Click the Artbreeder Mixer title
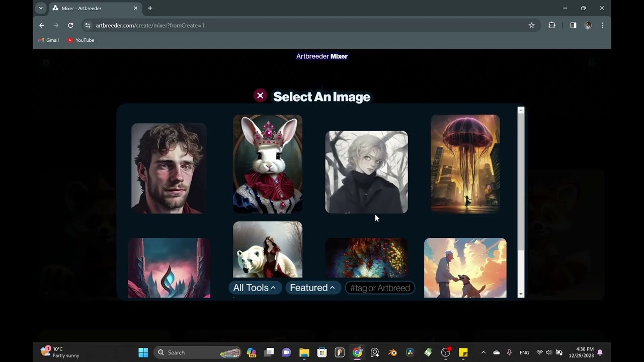644x362 pixels. pyautogui.click(x=322, y=56)
